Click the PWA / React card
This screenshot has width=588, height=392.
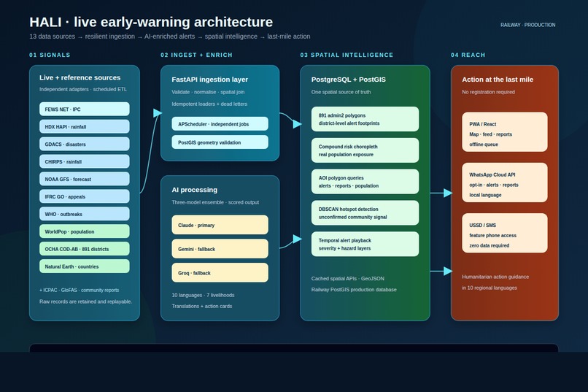tap(504, 132)
